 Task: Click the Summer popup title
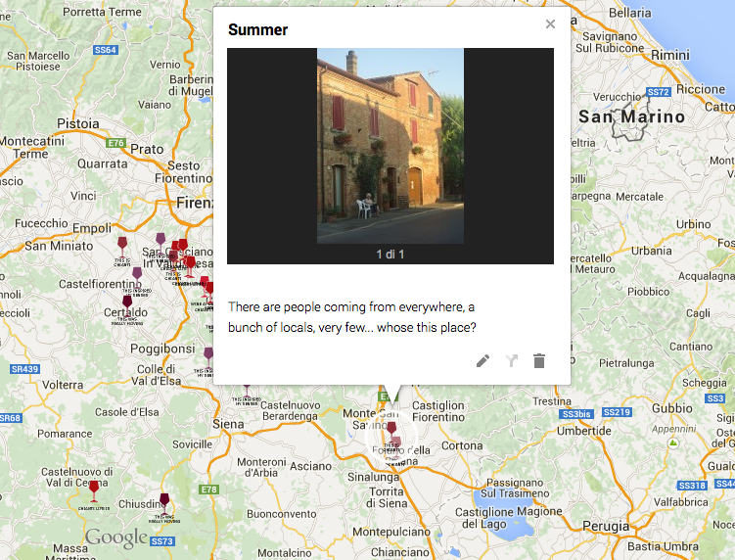(257, 29)
